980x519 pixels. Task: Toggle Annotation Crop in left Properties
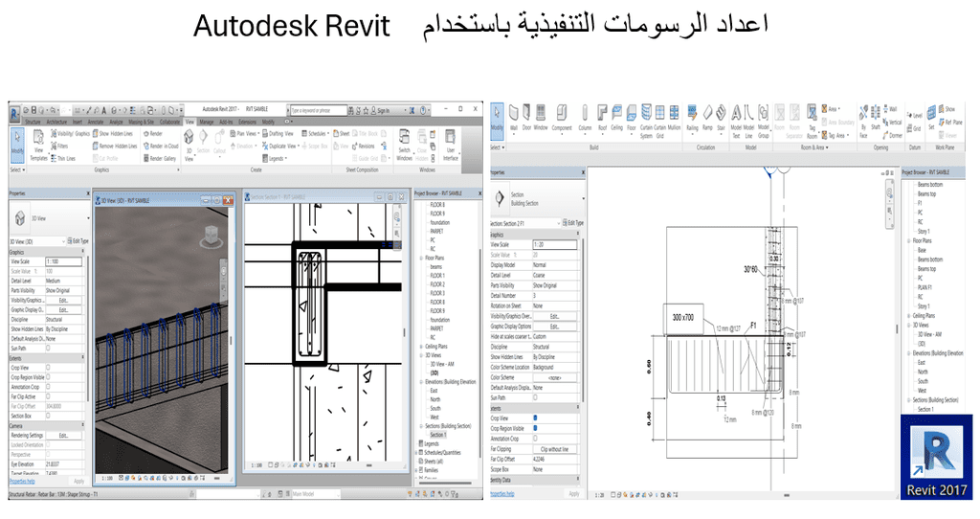coord(48,387)
